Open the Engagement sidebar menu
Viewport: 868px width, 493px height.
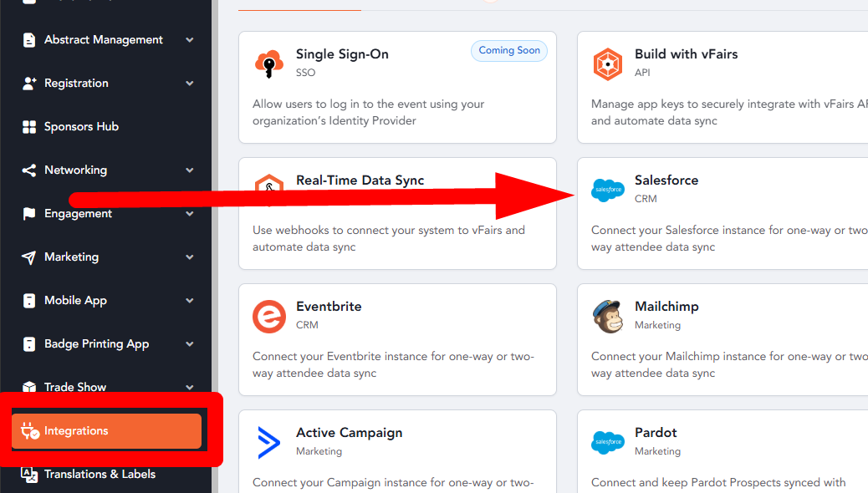(x=106, y=214)
